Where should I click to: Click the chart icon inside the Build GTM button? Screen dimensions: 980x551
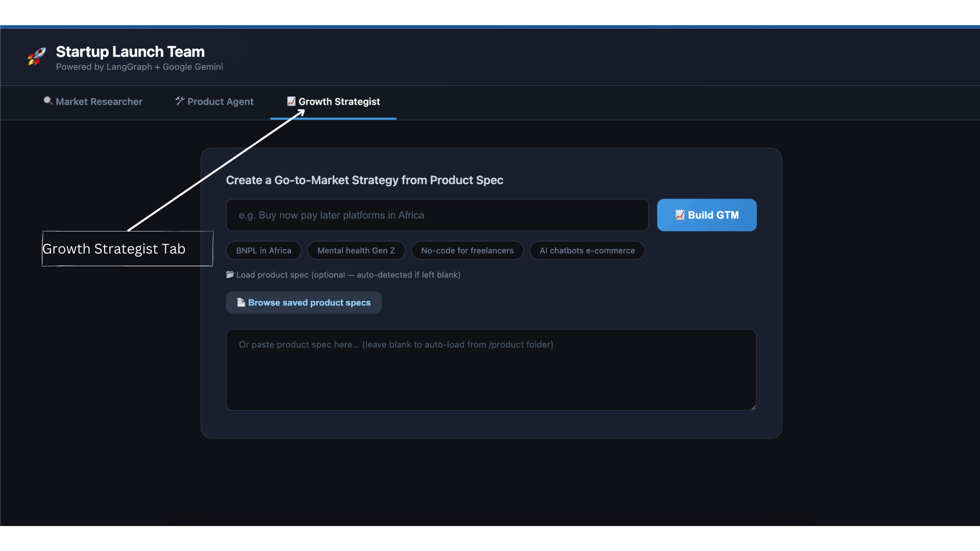pyautogui.click(x=680, y=215)
